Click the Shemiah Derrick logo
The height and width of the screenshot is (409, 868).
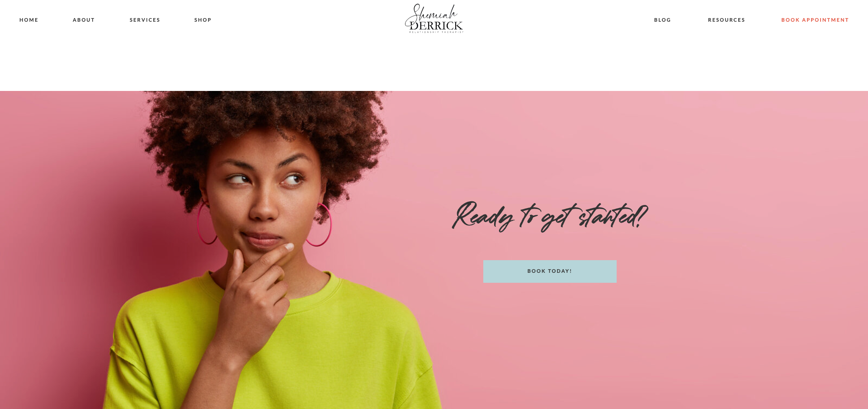point(434,19)
